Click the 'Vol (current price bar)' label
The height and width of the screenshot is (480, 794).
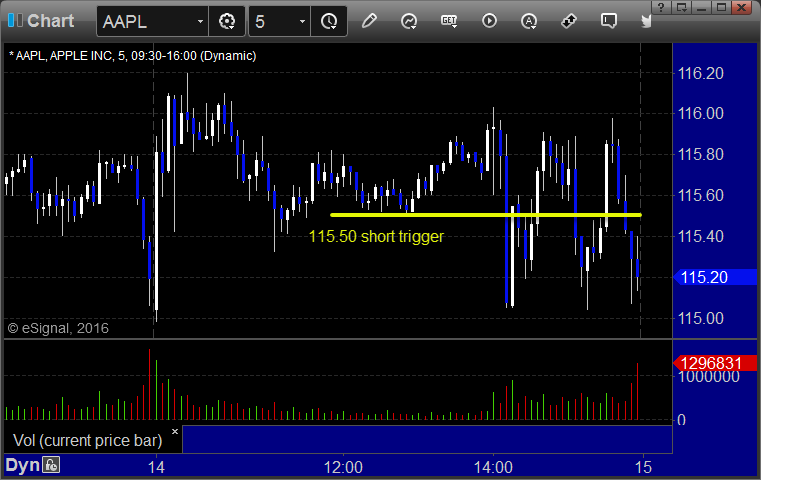pyautogui.click(x=88, y=441)
